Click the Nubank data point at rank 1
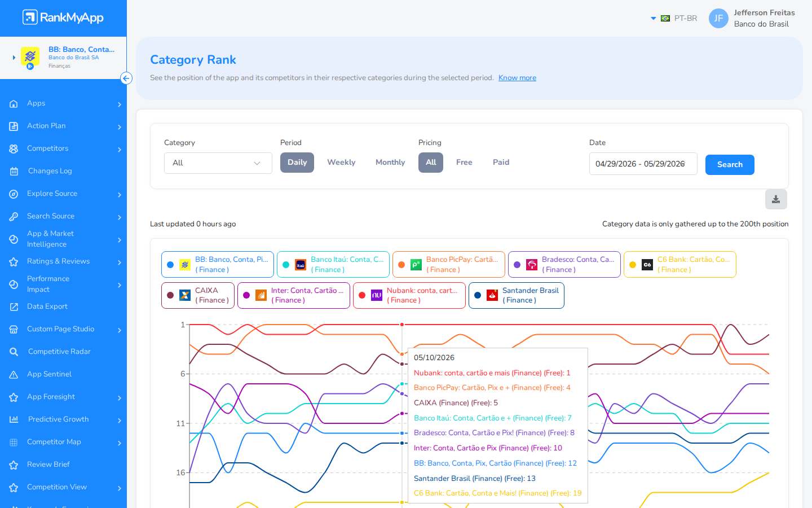 (402, 325)
